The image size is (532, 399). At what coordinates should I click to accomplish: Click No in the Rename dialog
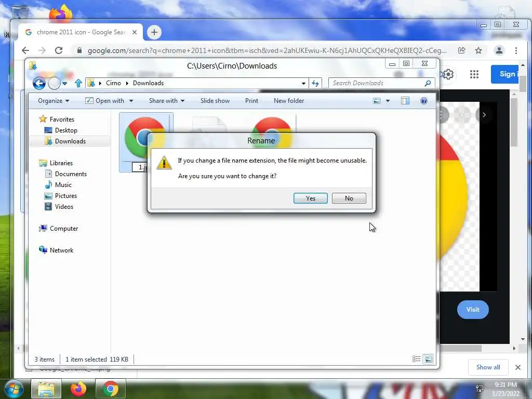(349, 198)
